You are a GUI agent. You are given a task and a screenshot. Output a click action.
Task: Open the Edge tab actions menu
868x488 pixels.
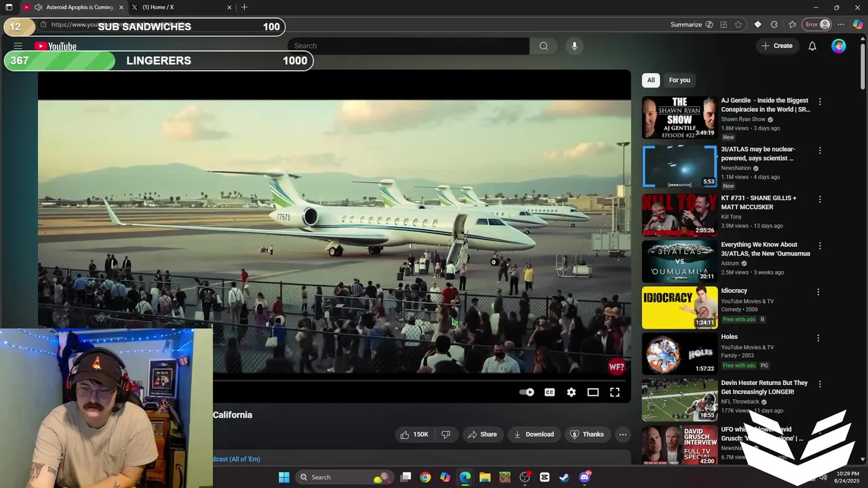[9, 7]
